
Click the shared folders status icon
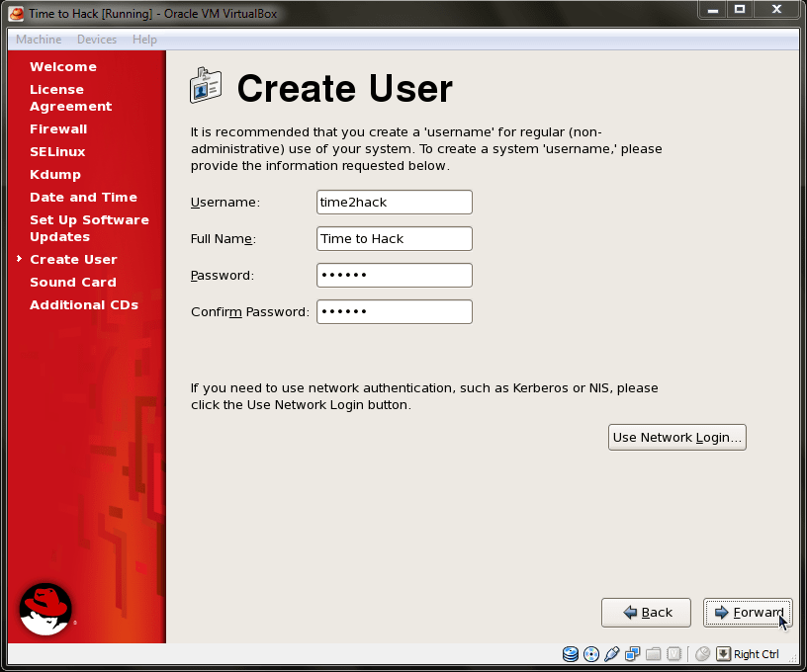[x=653, y=654]
